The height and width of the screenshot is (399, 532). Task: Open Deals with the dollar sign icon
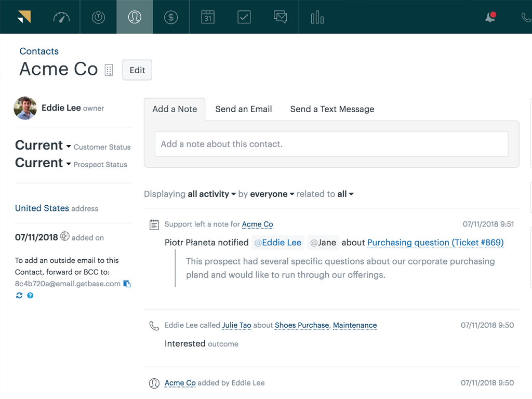coord(171,17)
